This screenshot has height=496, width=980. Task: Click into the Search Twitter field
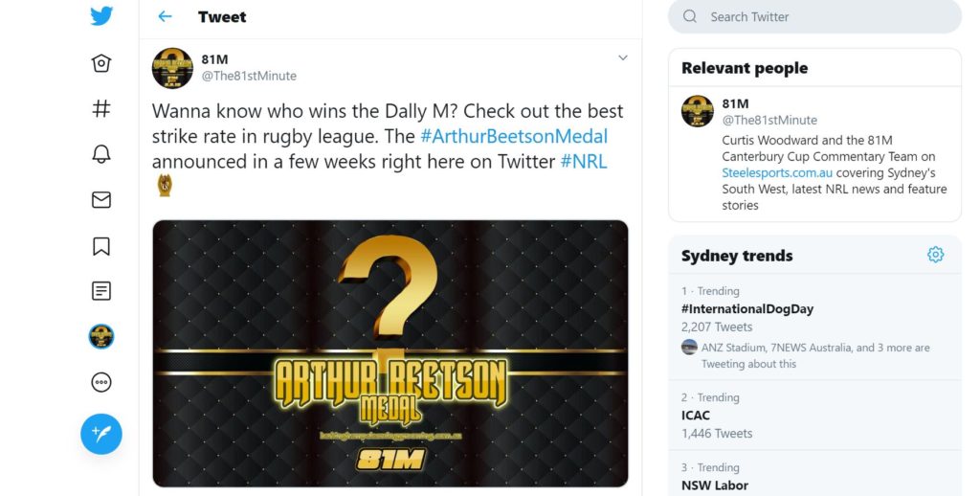(x=814, y=17)
